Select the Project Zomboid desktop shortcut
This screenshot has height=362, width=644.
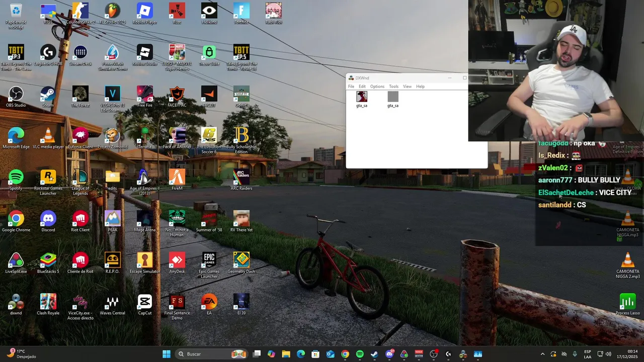[113, 138]
